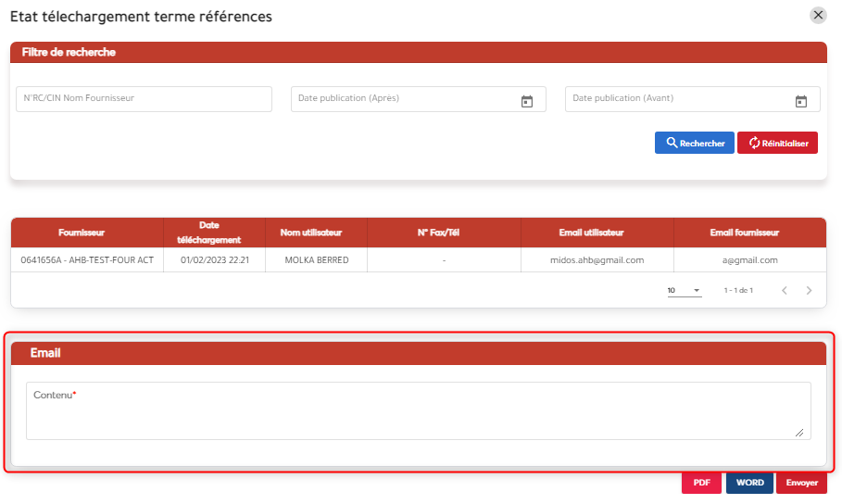Send email with Envoyer button

click(801, 483)
